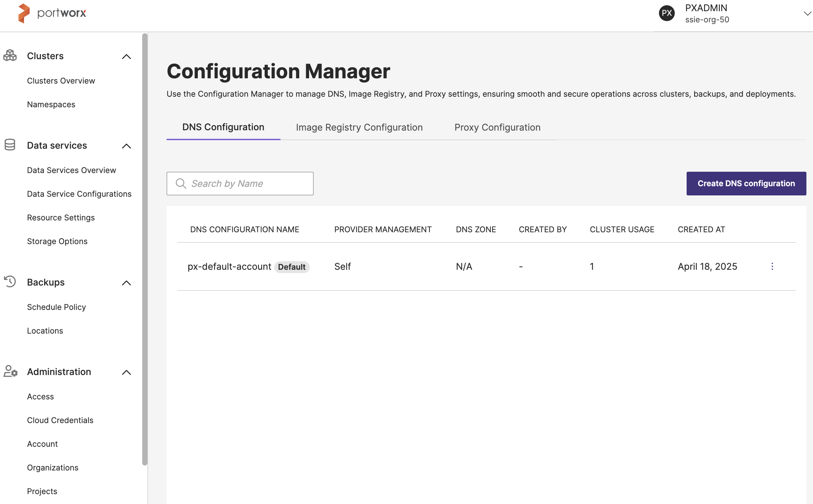The width and height of the screenshot is (813, 504).
Task: Collapse the Backups section
Action: (x=126, y=283)
